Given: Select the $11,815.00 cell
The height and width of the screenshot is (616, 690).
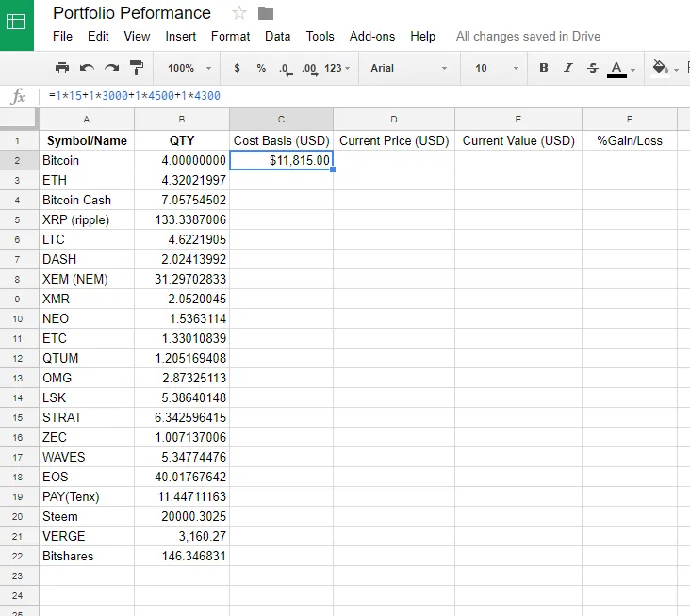Looking at the screenshot, I should [x=281, y=160].
